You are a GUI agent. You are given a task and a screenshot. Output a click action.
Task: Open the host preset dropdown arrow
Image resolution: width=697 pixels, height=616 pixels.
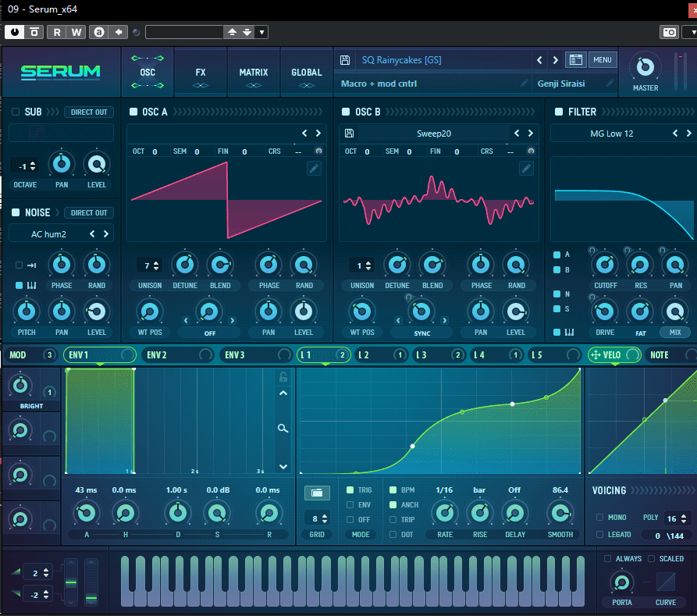coord(262,32)
